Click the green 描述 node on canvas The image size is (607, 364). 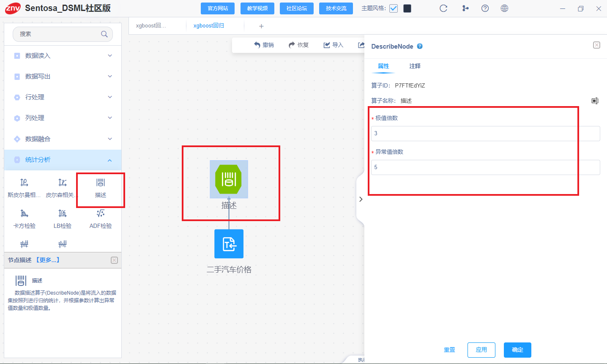229,179
